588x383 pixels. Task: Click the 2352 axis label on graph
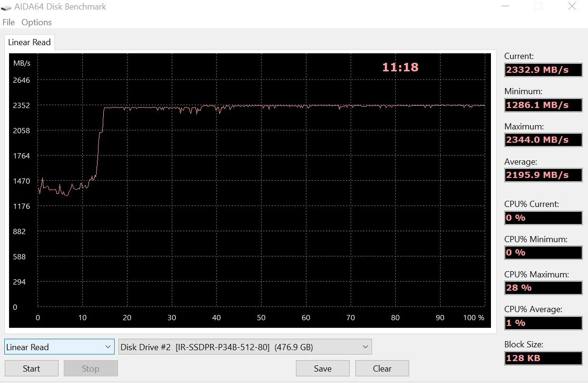click(21, 106)
